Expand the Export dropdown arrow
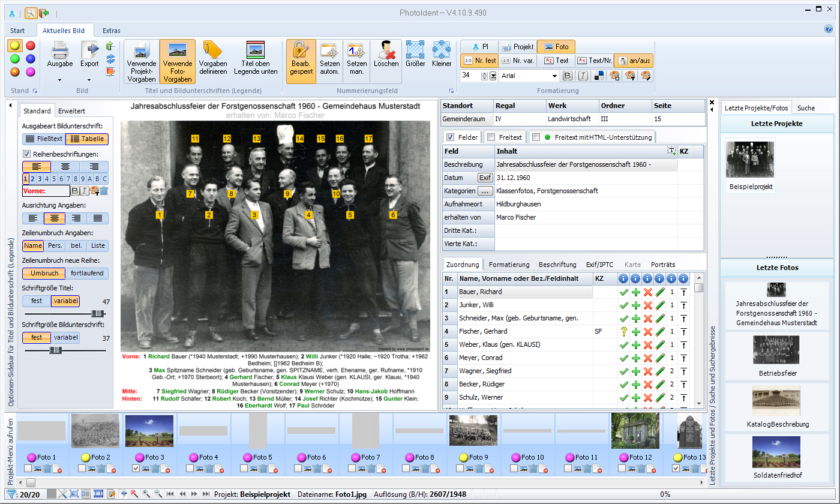This screenshot has width=840, height=504. (89, 79)
